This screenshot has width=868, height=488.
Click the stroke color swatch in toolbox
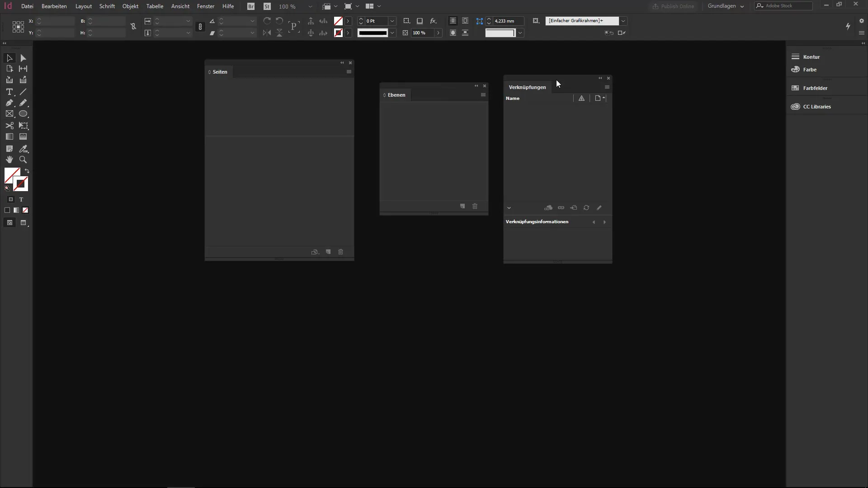(21, 184)
